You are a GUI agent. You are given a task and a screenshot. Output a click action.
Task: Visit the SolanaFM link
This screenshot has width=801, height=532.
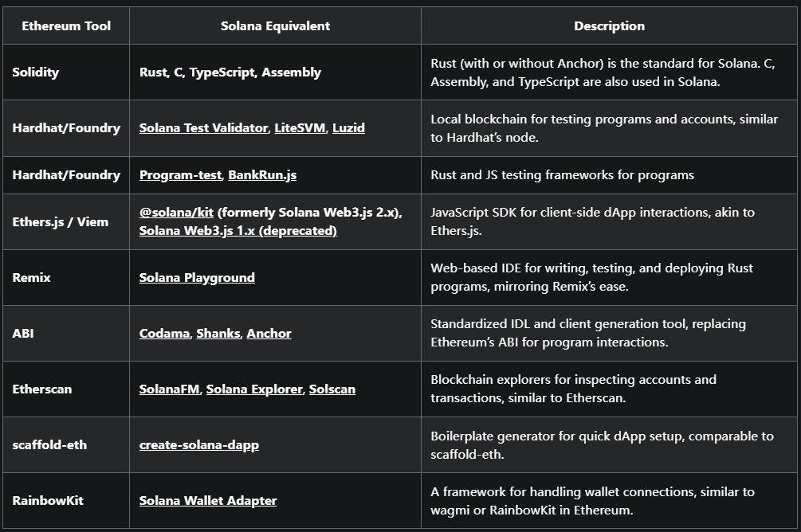[x=169, y=389]
